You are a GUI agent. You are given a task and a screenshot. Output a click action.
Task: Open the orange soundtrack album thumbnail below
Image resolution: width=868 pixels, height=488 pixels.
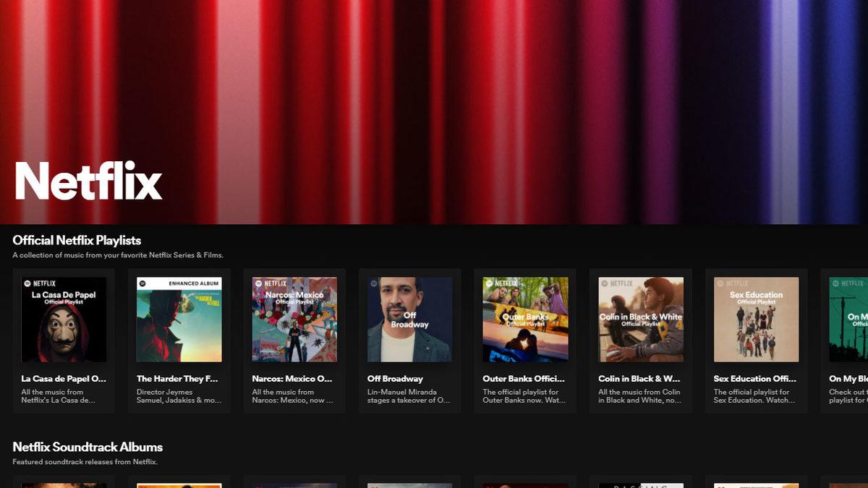click(x=179, y=481)
